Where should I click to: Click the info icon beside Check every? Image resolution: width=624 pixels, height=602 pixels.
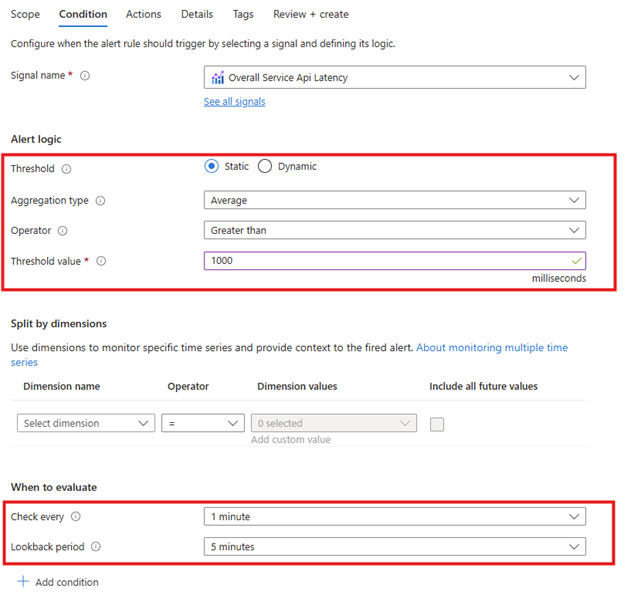point(76,517)
